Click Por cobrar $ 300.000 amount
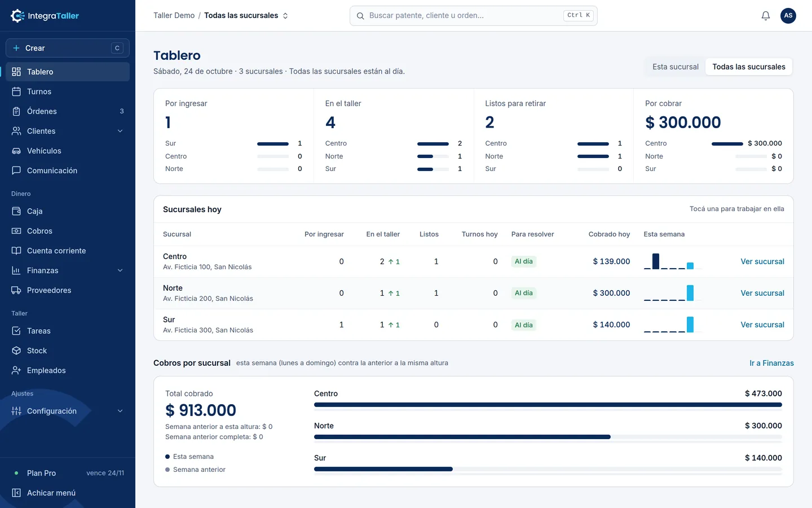812x508 pixels. (683, 122)
